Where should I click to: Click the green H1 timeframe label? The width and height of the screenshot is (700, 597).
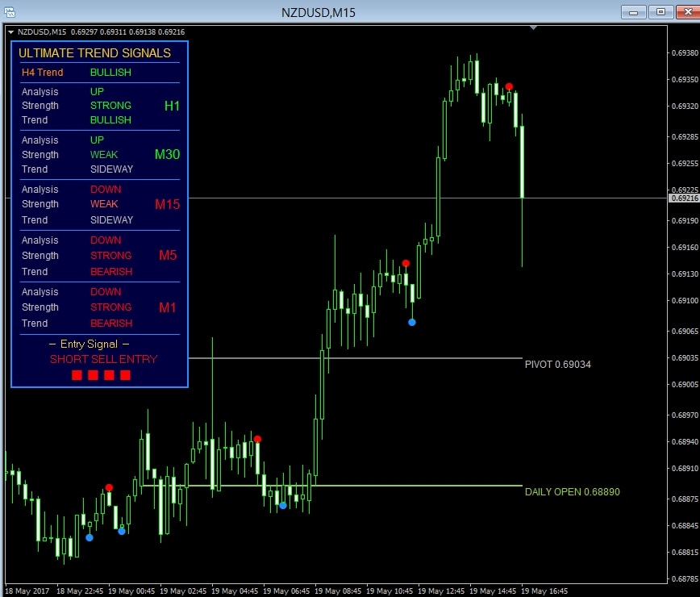click(x=172, y=106)
